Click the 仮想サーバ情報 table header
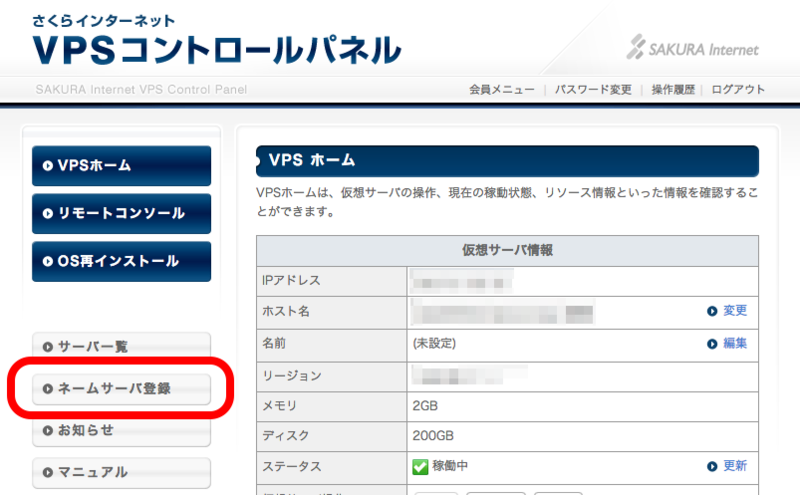 tap(507, 251)
